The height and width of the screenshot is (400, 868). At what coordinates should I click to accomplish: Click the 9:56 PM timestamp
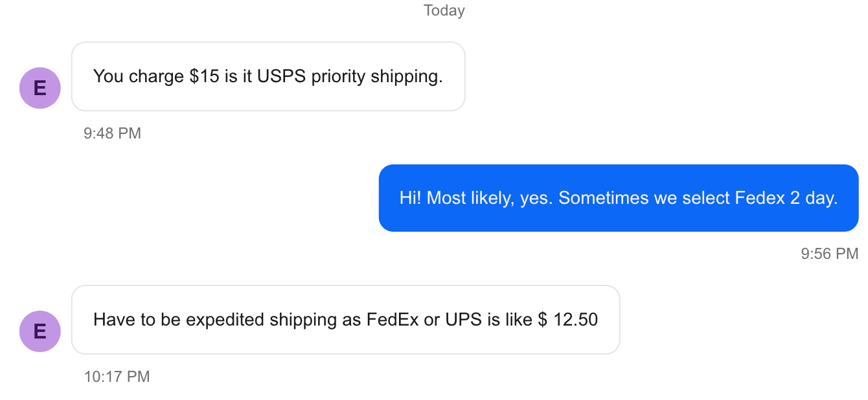pos(829,254)
